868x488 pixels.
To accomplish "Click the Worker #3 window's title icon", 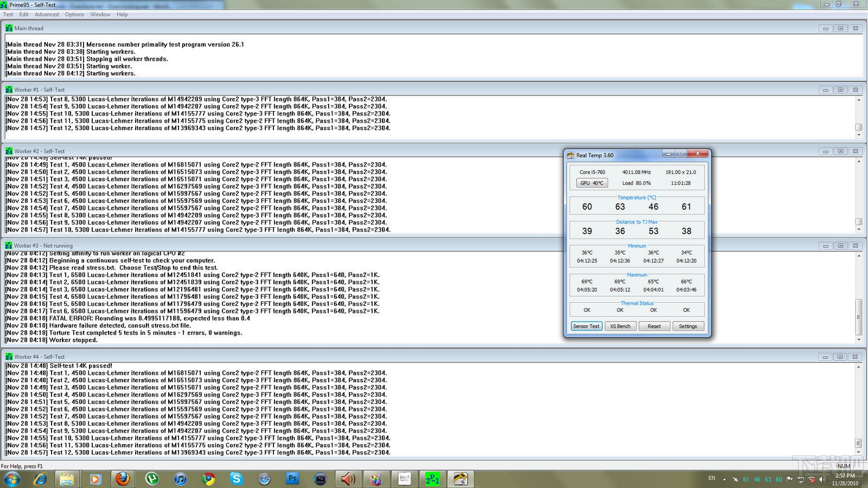I will pyautogui.click(x=9, y=246).
